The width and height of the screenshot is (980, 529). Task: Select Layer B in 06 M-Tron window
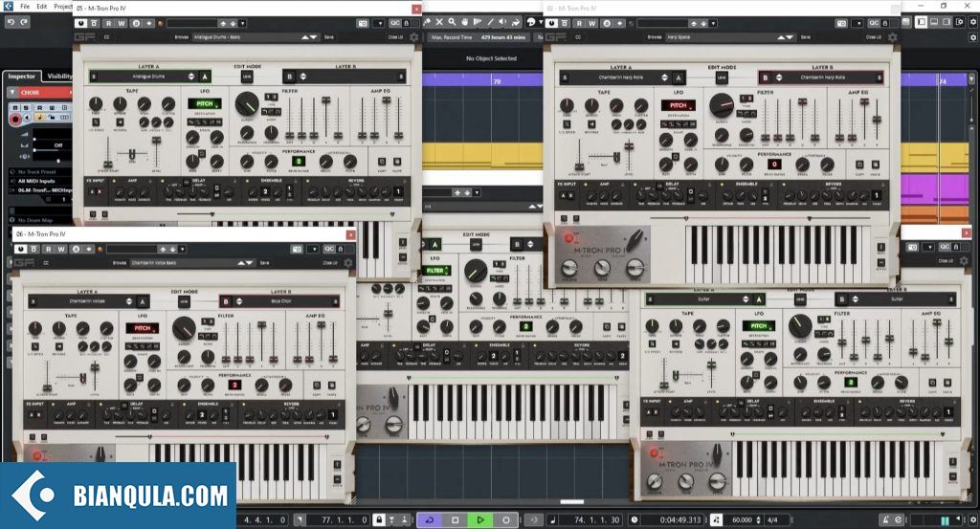226,301
